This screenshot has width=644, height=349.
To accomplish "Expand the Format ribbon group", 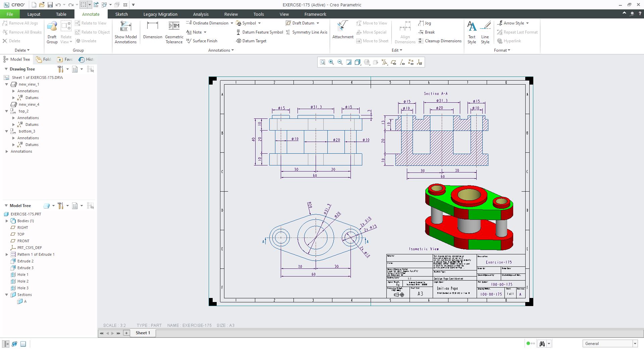I will tap(502, 50).
